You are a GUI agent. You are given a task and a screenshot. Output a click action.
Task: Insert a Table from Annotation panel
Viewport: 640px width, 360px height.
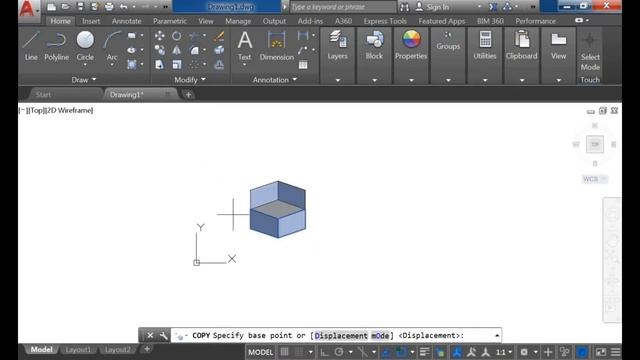pyautogui.click(x=303, y=64)
